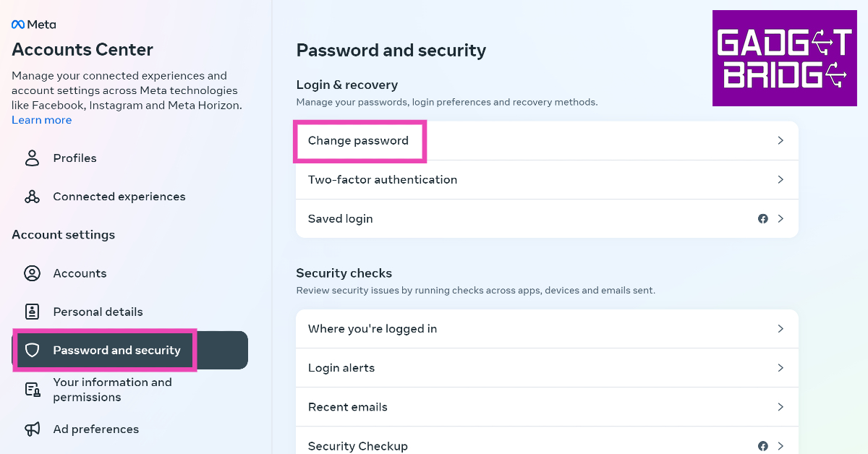
Task: Go to Personal details section
Action: pos(98,312)
